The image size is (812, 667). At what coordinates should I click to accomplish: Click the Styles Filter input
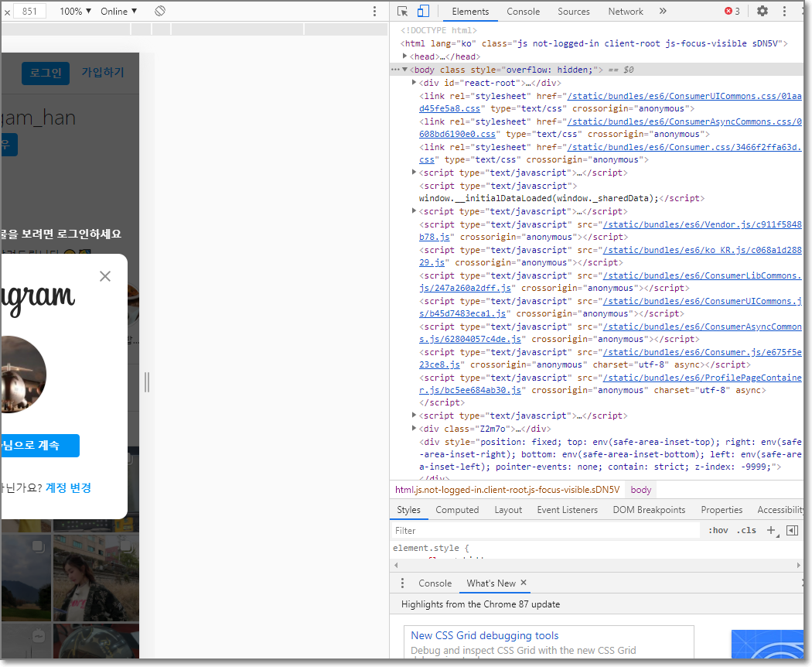pos(545,530)
